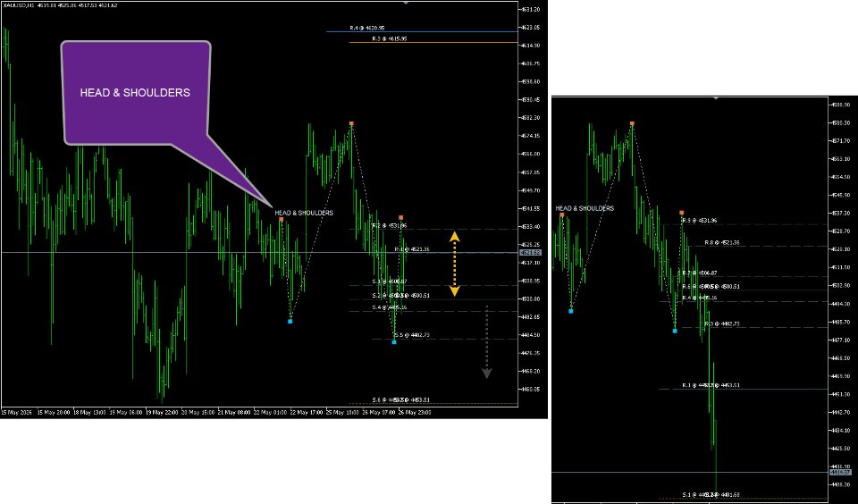
Task: Click the R.2 @ 4531.96 level label
Action: coord(389,225)
